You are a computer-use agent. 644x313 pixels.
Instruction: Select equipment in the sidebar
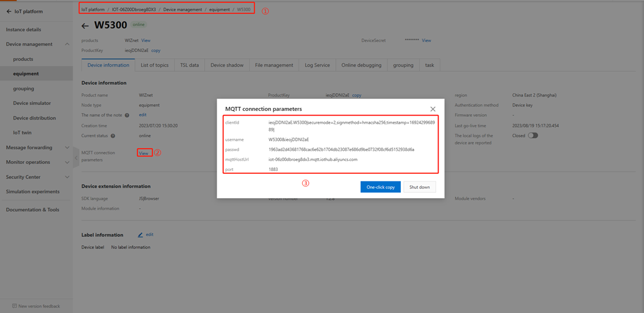click(26, 74)
